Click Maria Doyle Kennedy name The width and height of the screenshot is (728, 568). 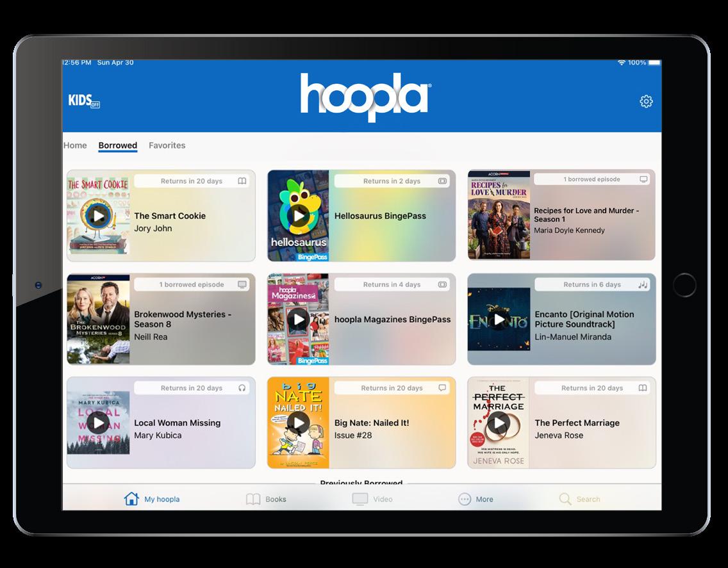[569, 230]
